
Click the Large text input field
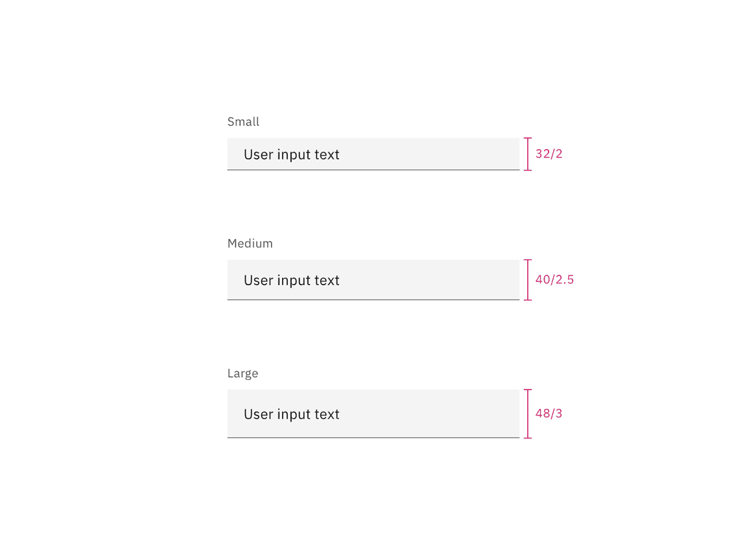373,414
